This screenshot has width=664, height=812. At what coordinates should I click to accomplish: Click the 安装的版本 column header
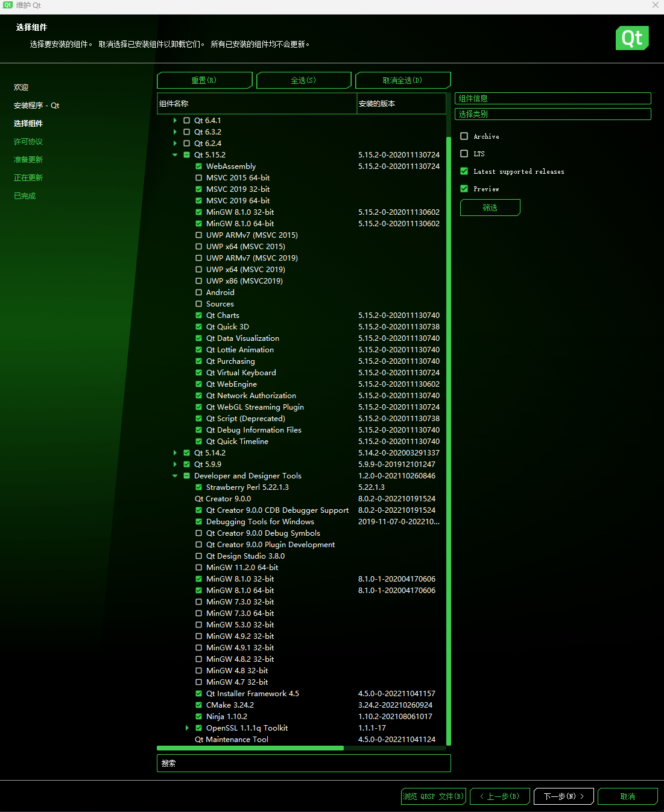(x=402, y=104)
